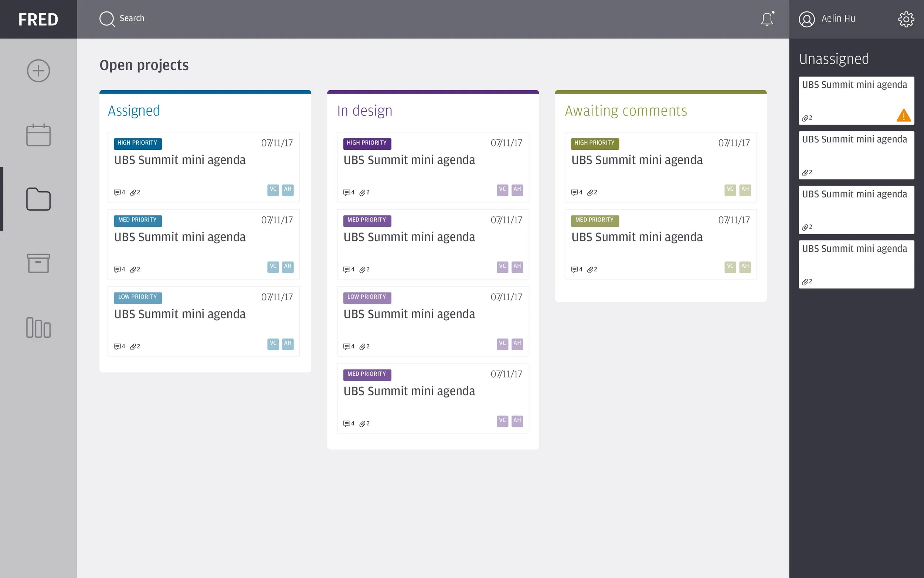Open Aelin Hu profile name
The image size is (924, 578).
[x=838, y=18]
